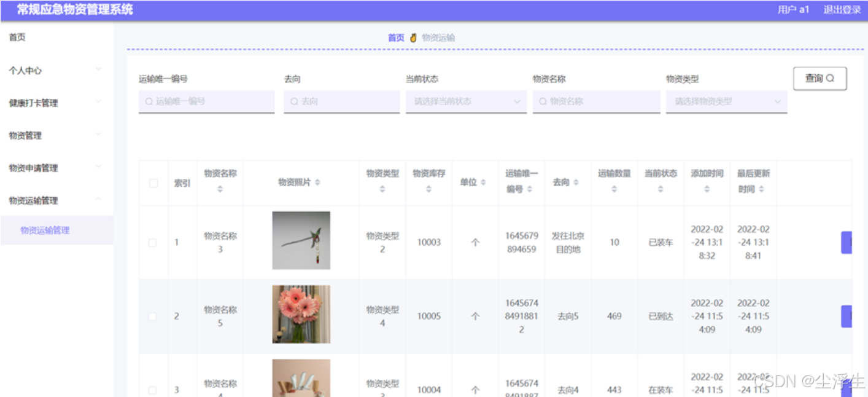Check the row 3 checkbox for 物资名称4
Screen dimensions: 868x397
(153, 390)
